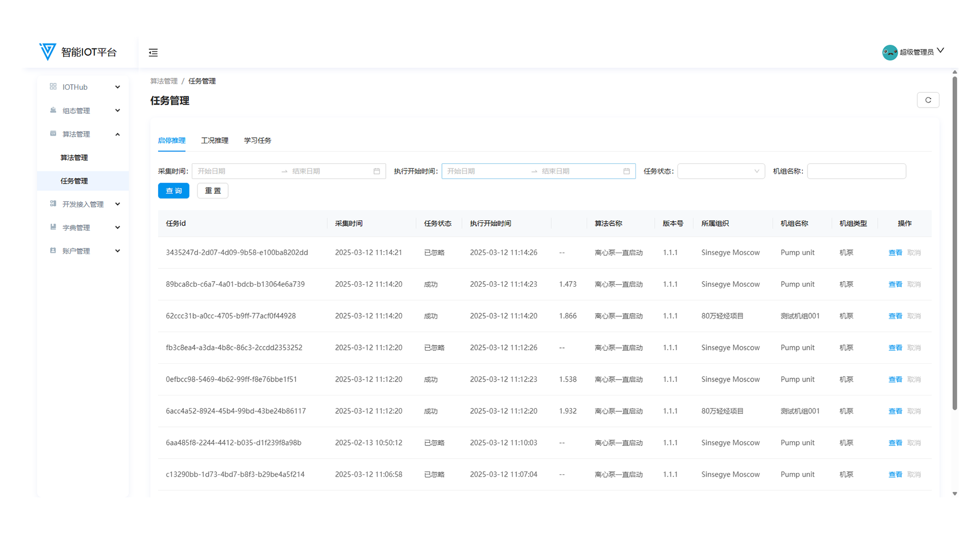Click the 字典管理 sidebar icon
Screen dimensions: 980x551
click(x=53, y=227)
